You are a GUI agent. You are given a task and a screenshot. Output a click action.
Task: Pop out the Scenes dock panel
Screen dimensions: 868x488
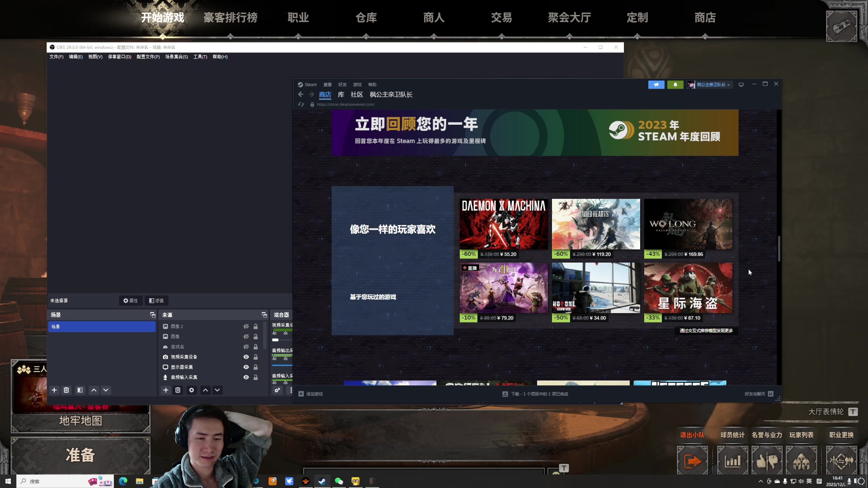click(153, 314)
